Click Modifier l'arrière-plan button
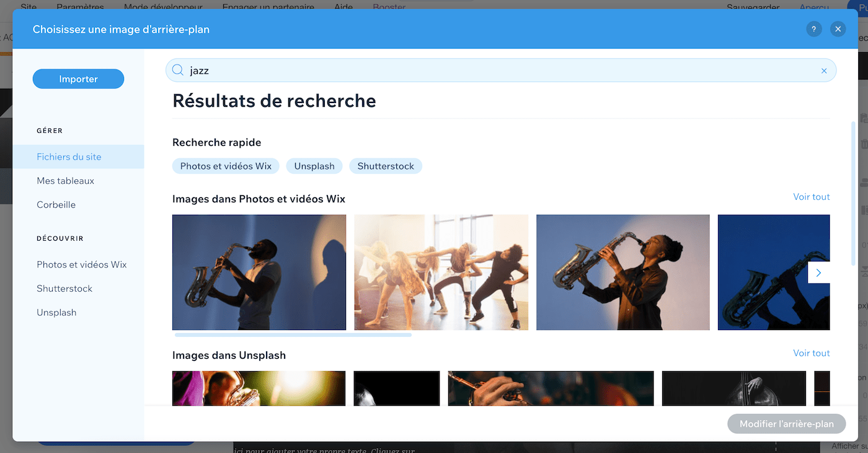The height and width of the screenshot is (453, 868). [x=787, y=424]
